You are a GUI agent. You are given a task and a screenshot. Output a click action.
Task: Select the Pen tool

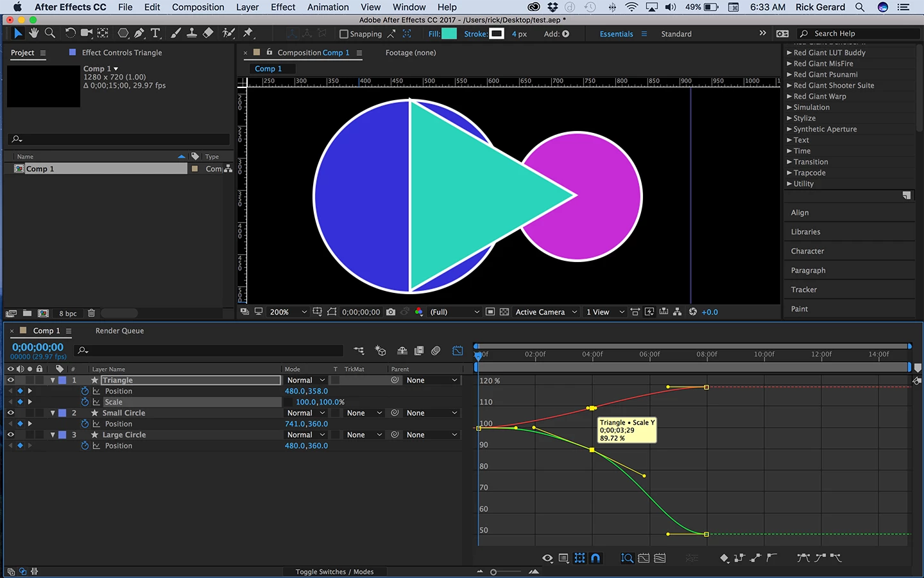point(139,33)
